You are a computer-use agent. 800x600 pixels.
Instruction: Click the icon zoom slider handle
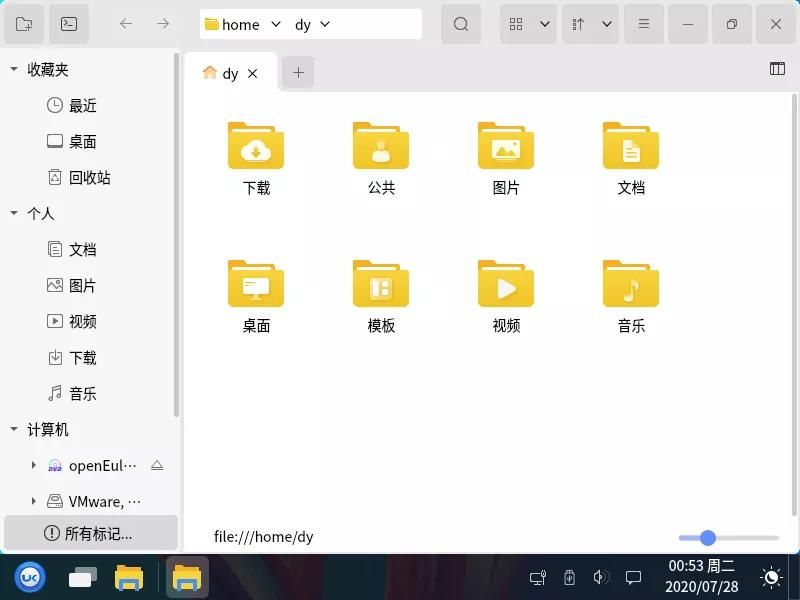point(708,537)
